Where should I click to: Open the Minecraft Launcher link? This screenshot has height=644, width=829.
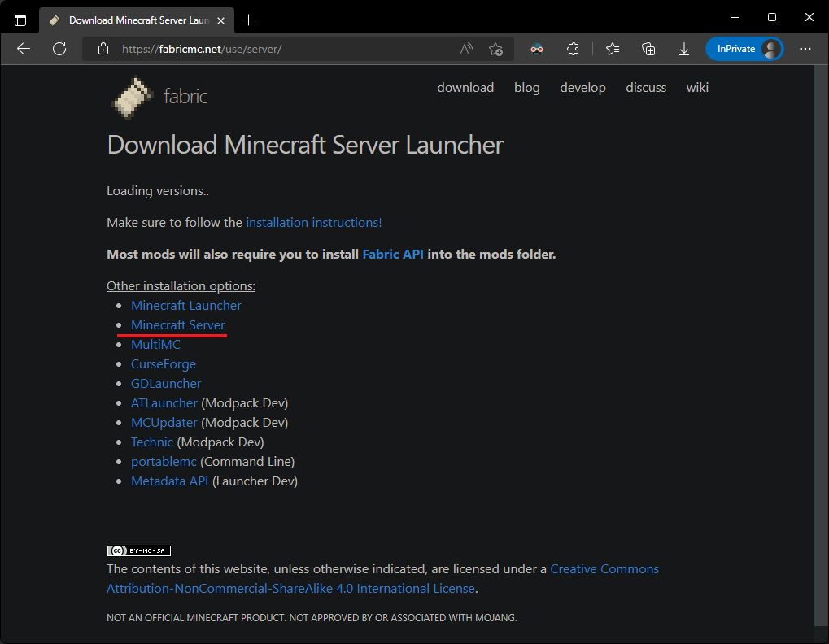[x=186, y=306]
